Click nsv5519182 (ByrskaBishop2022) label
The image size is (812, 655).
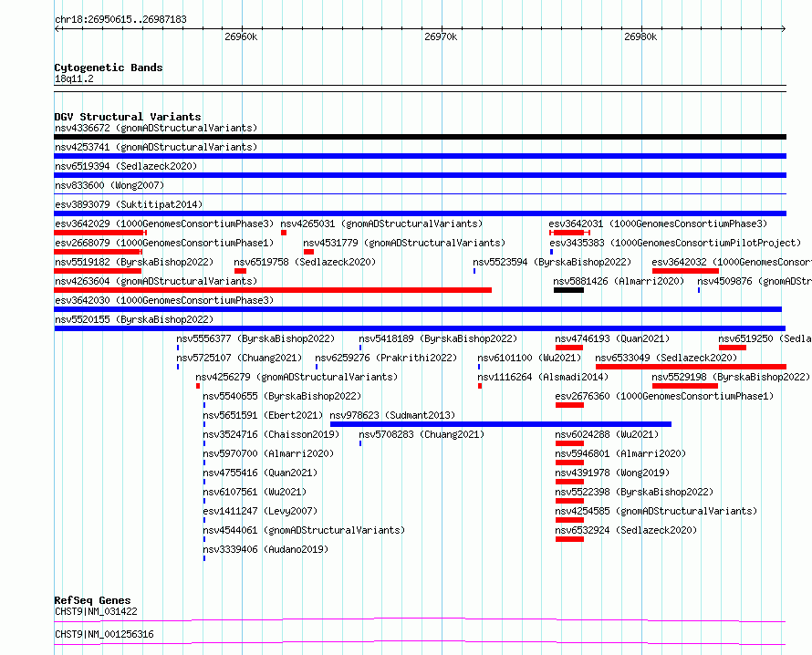(134, 262)
